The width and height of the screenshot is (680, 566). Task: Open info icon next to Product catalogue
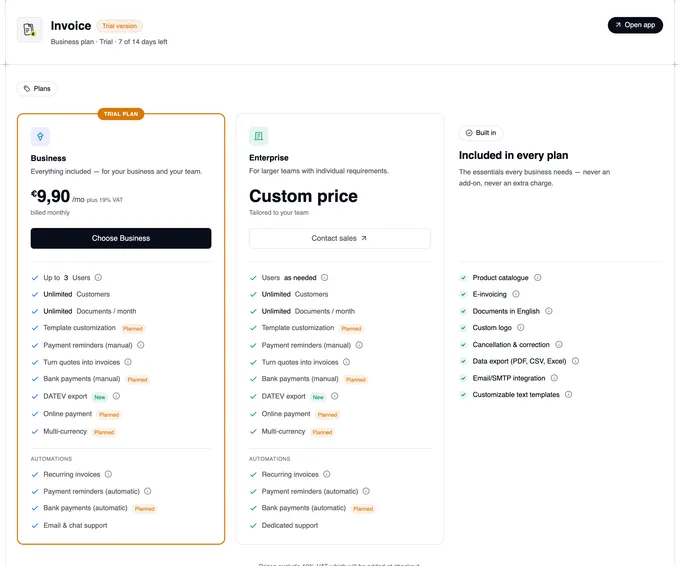[537, 278]
